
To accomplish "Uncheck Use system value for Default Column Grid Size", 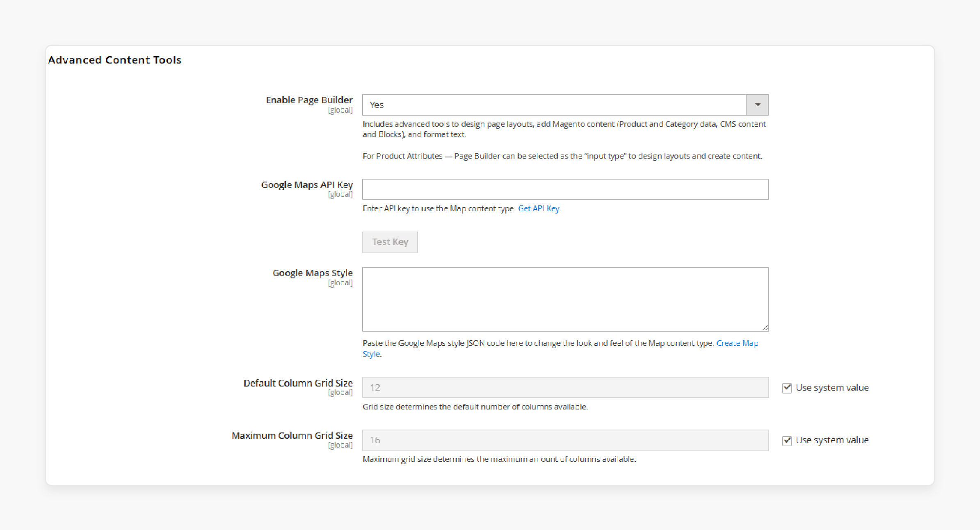I will click(787, 388).
